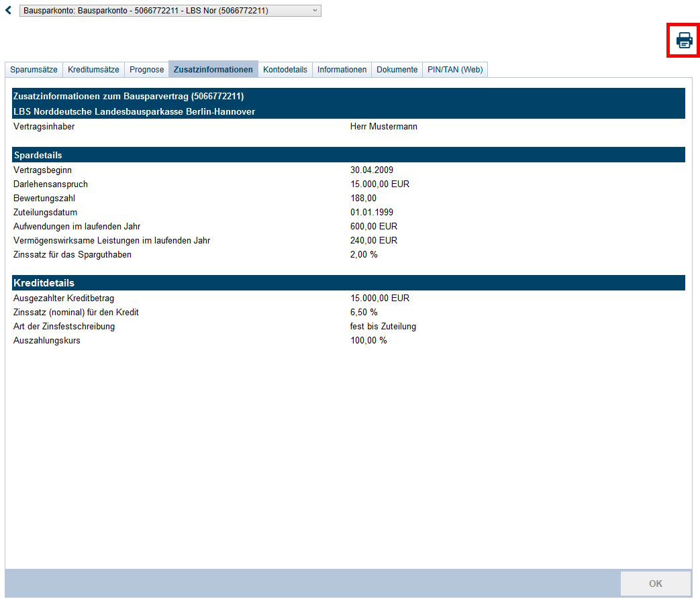Click the print icon
Screen dimensions: 700x599
683,40
